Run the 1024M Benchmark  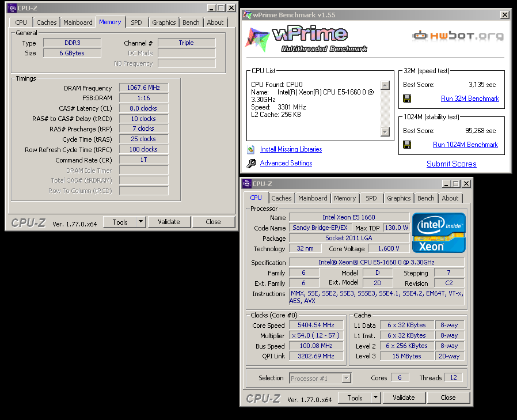tap(465, 145)
